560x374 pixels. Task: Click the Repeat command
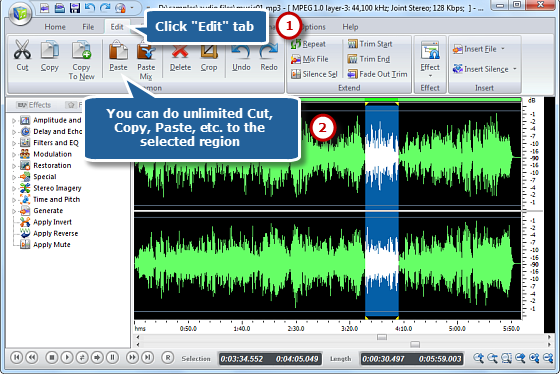tap(308, 44)
